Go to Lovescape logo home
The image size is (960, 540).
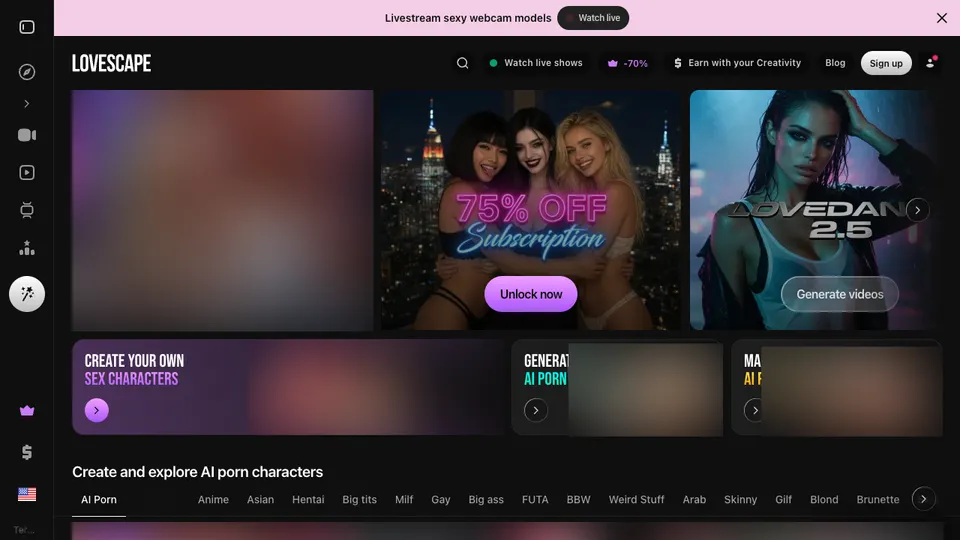pos(111,63)
